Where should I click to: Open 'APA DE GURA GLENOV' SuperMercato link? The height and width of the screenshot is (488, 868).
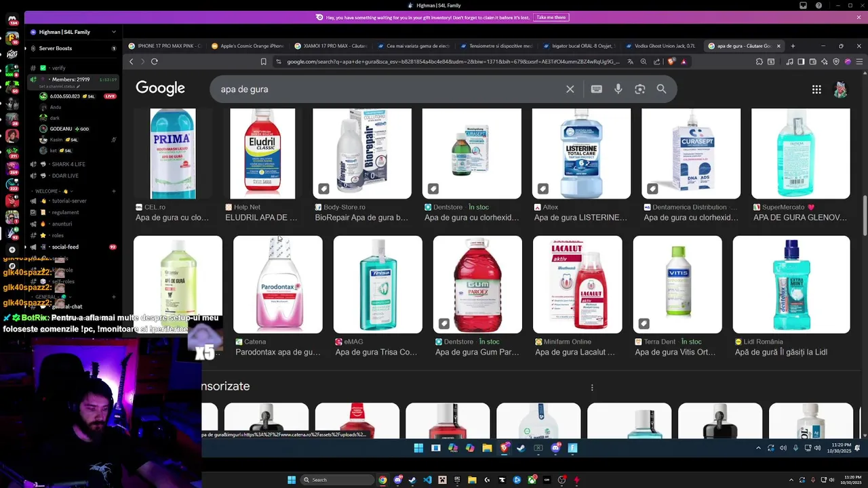coord(800,218)
